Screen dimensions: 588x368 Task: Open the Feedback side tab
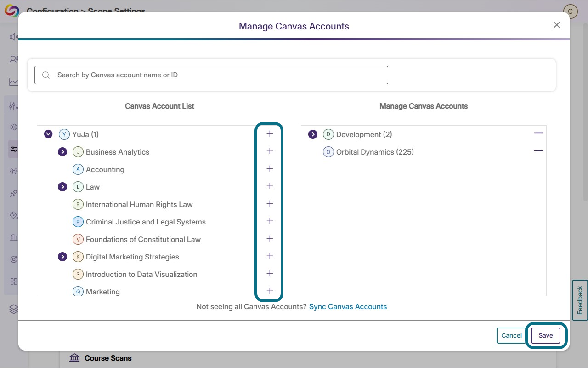(x=580, y=300)
